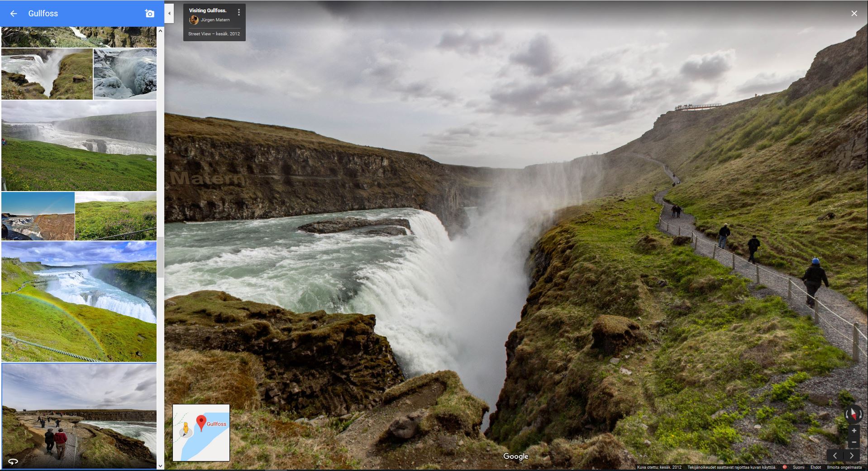Go back using the arrow beside Gullfoss
The height and width of the screenshot is (471, 868).
point(14,14)
